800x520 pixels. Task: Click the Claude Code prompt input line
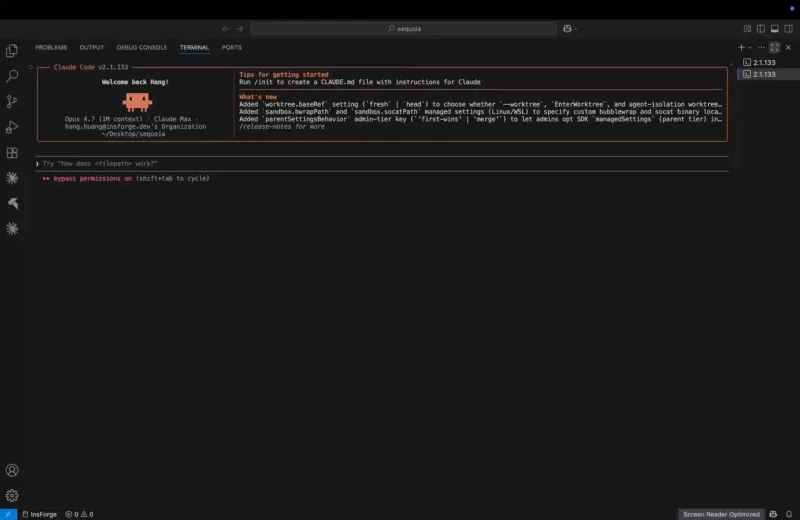pos(382,164)
